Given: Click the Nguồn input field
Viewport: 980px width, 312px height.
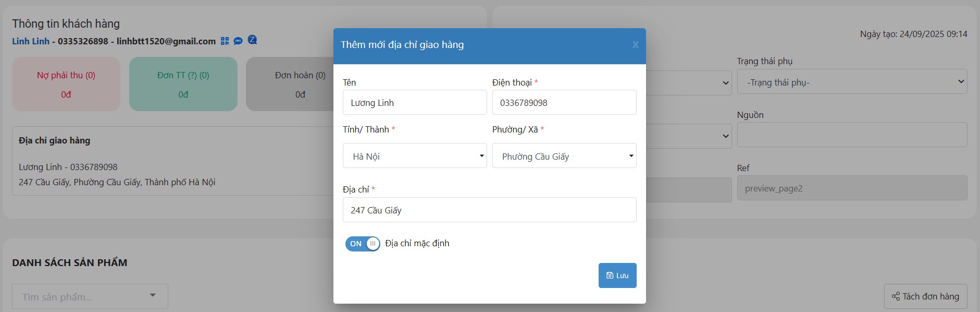Looking at the screenshot, I should pos(852,135).
